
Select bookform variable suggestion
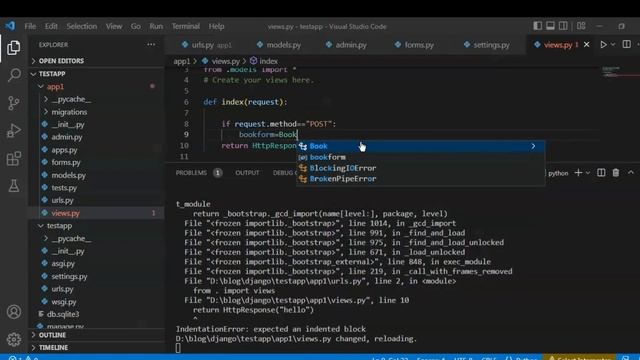coord(420,157)
